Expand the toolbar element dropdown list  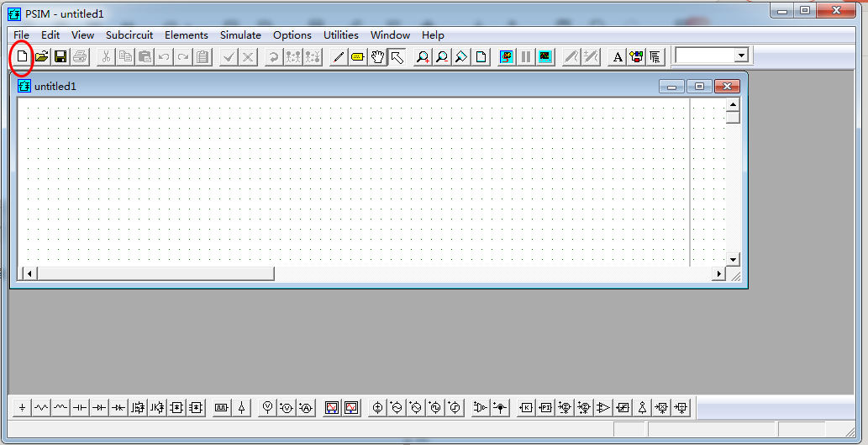[x=741, y=55]
